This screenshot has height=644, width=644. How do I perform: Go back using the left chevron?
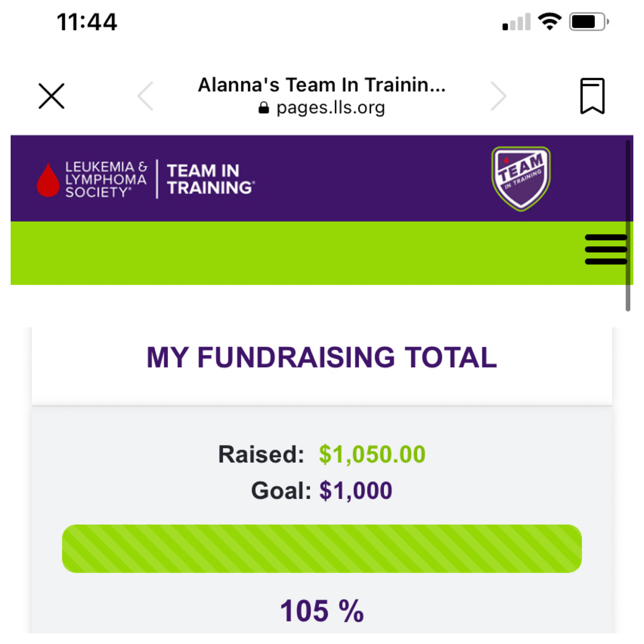click(146, 96)
